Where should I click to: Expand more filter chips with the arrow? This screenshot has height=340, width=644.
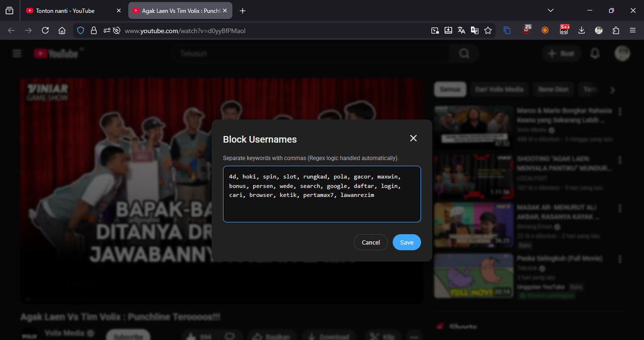click(612, 90)
